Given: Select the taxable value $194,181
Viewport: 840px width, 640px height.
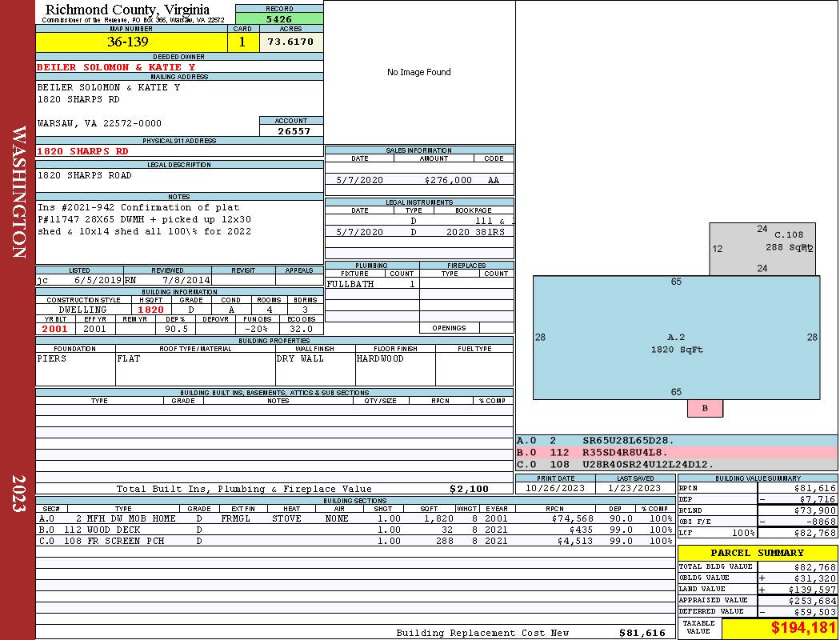Looking at the screenshot, I should click(802, 628).
